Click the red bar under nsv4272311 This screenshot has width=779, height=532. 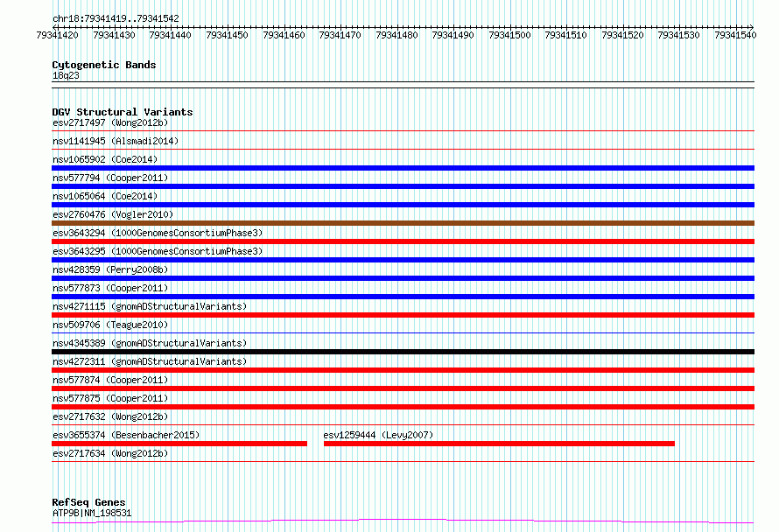403,370
